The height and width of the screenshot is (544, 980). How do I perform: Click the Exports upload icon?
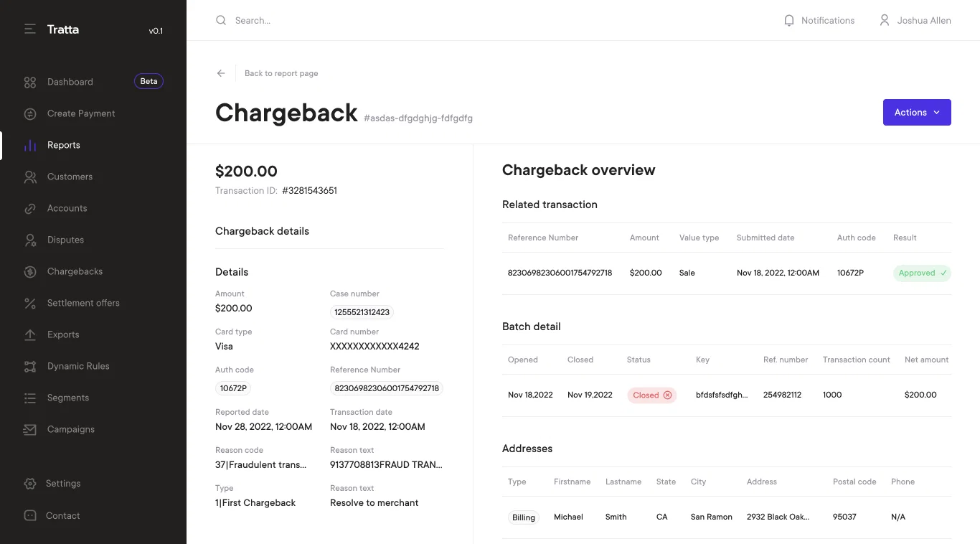29,334
